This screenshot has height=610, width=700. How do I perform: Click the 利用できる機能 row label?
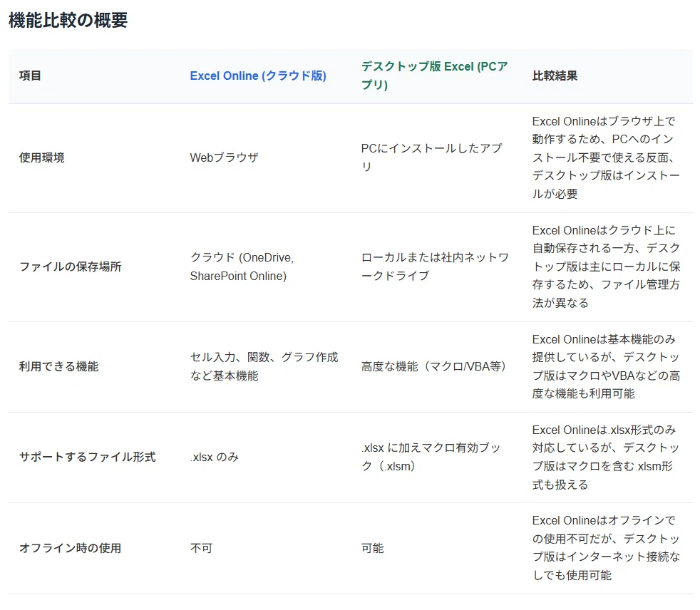point(58,366)
